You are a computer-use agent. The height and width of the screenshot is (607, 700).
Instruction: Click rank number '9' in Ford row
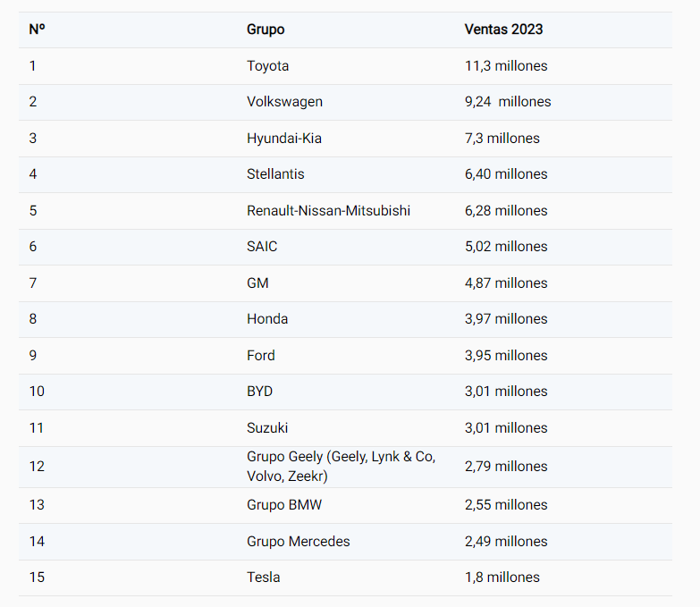coord(33,355)
